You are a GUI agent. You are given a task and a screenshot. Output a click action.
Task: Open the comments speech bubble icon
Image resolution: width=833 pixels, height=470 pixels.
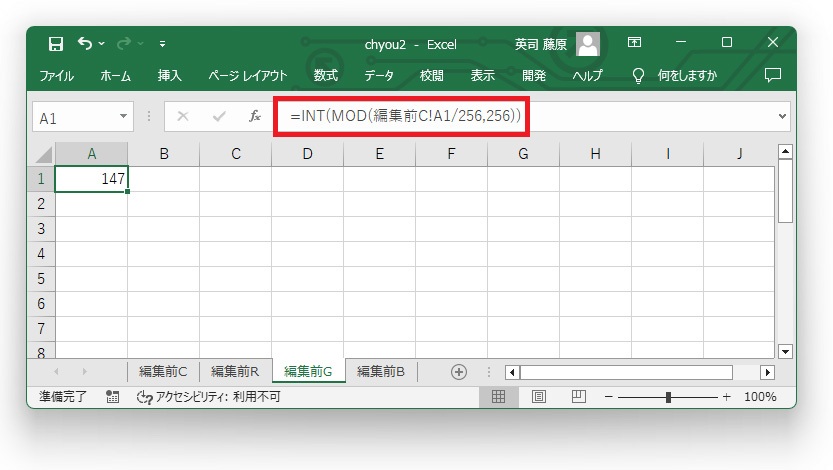[772, 75]
